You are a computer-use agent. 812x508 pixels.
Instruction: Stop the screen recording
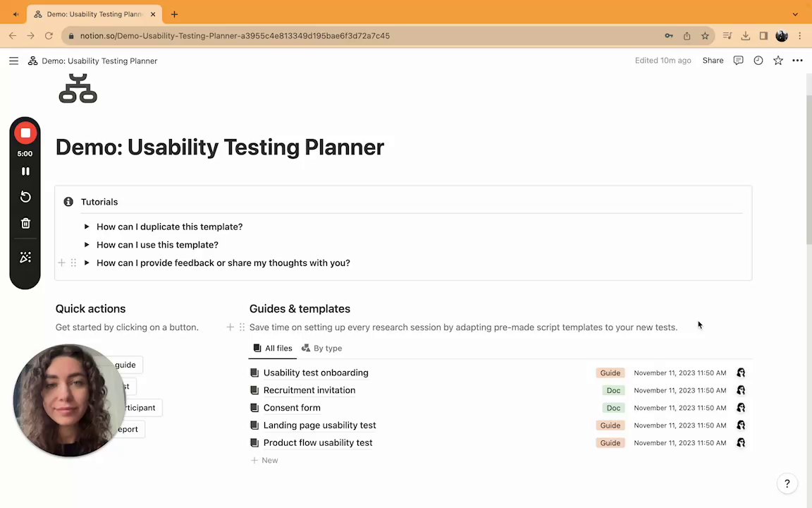coord(25,133)
